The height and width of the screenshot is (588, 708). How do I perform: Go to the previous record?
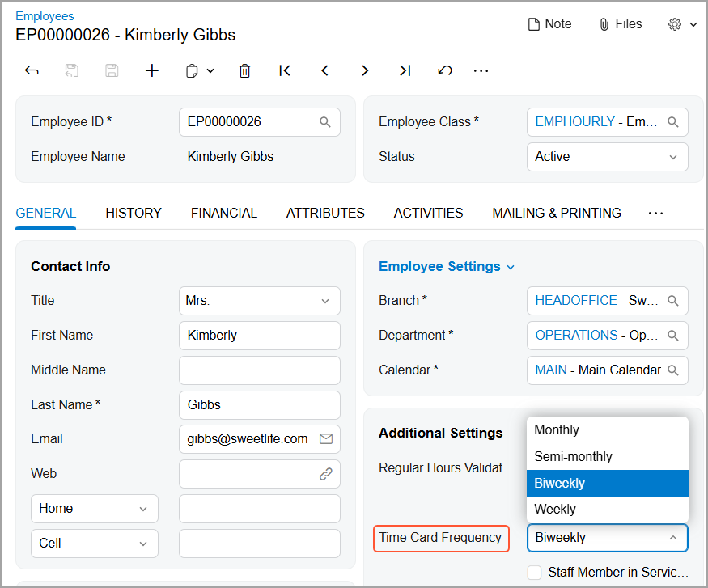tap(324, 70)
